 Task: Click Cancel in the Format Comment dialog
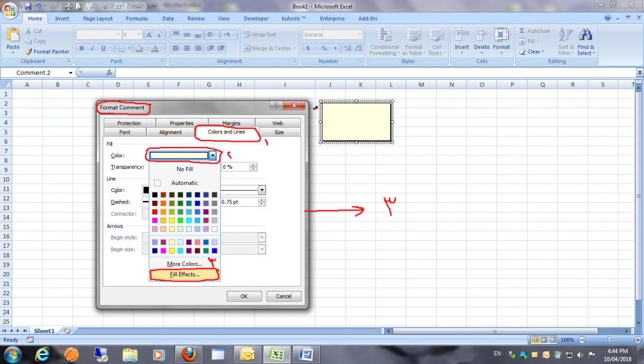coord(283,296)
